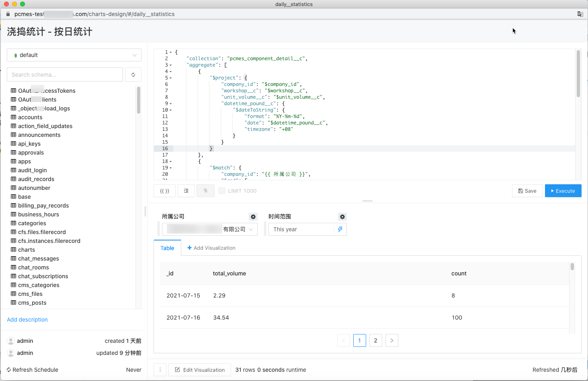Collapse code fold arrow on line 10
588x381 pixels.
click(171, 110)
